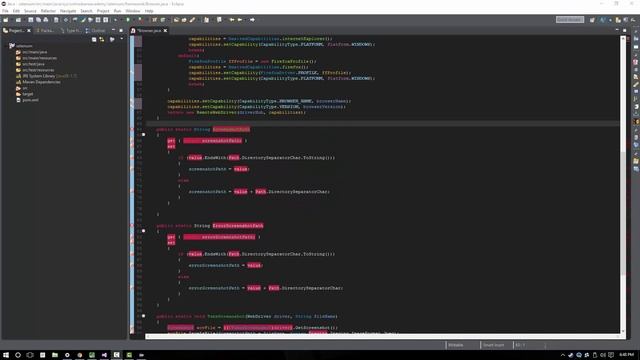Open the Run menu
This screenshot has height=360, width=640.
pyautogui.click(x=118, y=11)
